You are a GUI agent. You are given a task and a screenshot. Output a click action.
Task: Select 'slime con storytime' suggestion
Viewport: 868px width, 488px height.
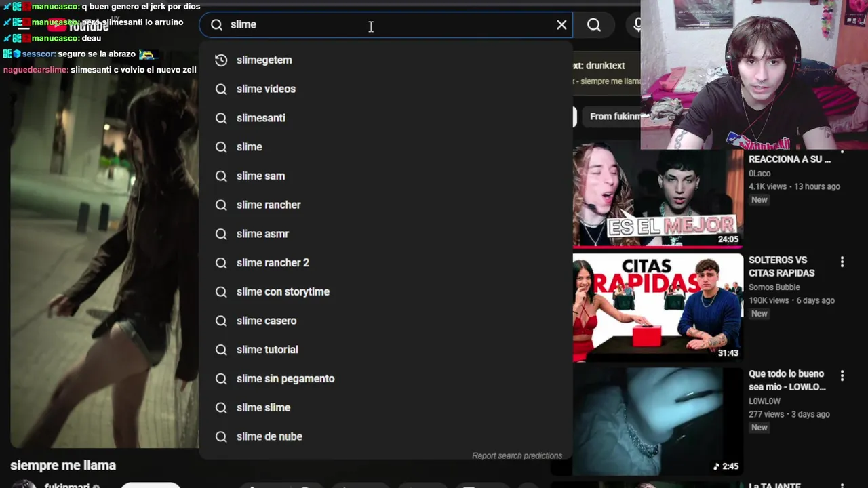click(x=386, y=292)
